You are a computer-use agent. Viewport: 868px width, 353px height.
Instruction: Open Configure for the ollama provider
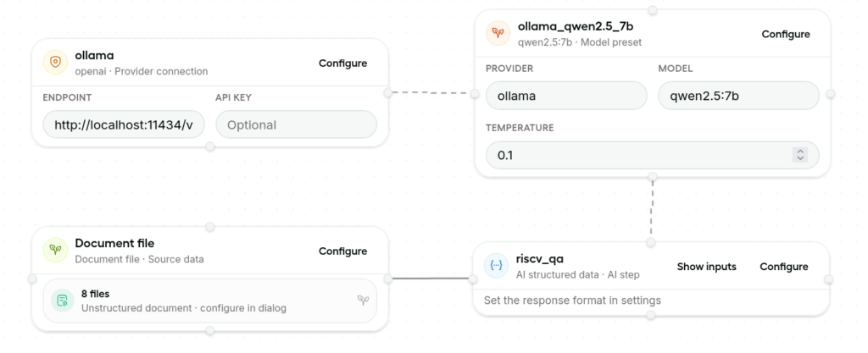click(x=342, y=63)
